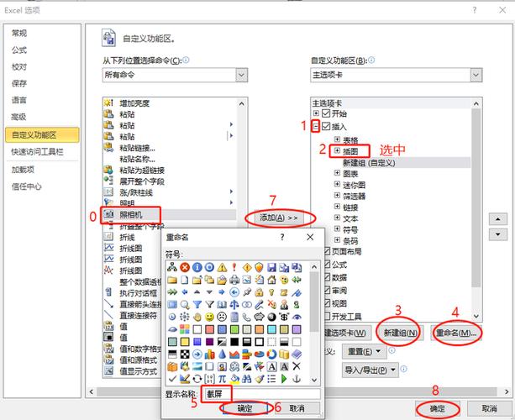This screenshot has width=515, height=420.
Task: Pick the padlock symbol
Action: click(259, 292)
